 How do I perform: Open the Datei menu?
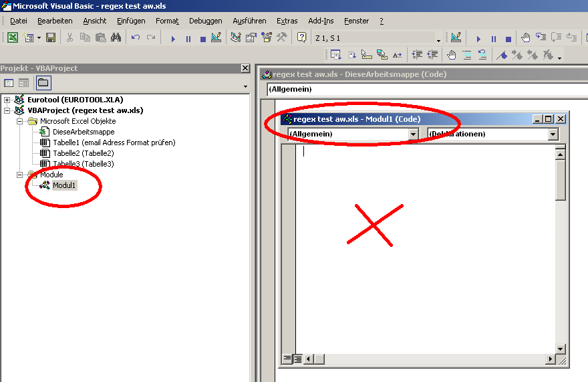[x=19, y=21]
